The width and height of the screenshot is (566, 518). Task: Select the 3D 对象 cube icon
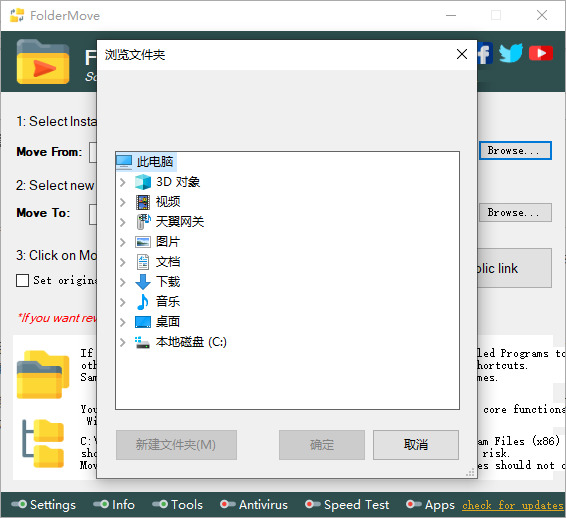point(143,182)
